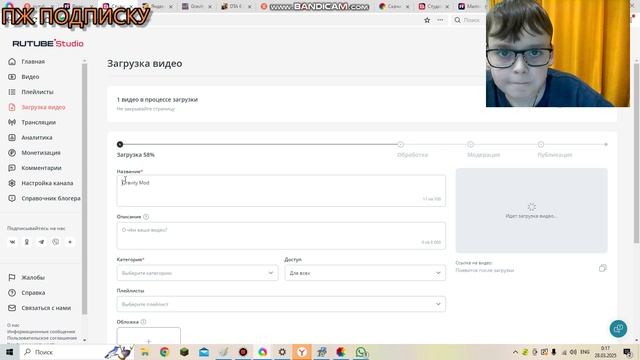The image size is (640, 360).
Task: Switch to the Gravit browser tab
Action: point(197,7)
